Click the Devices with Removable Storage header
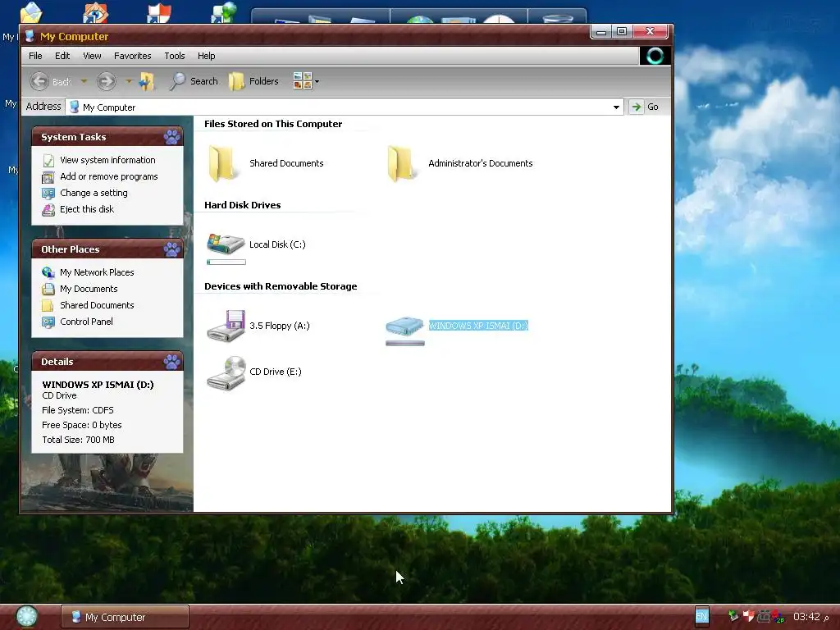Image resolution: width=840 pixels, height=630 pixels. pos(281,286)
